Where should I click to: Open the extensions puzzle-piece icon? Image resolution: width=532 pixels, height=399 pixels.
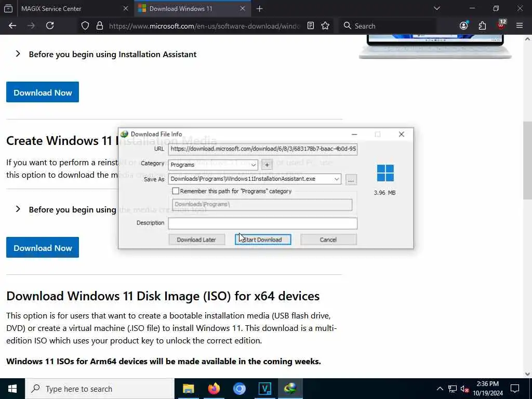pyautogui.click(x=482, y=26)
